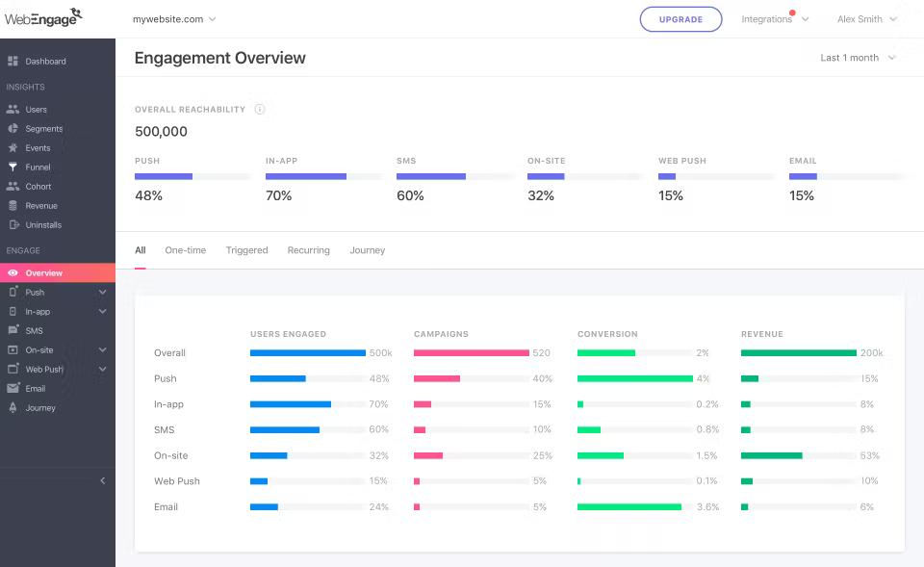Click the Funnel filter icon

click(13, 167)
